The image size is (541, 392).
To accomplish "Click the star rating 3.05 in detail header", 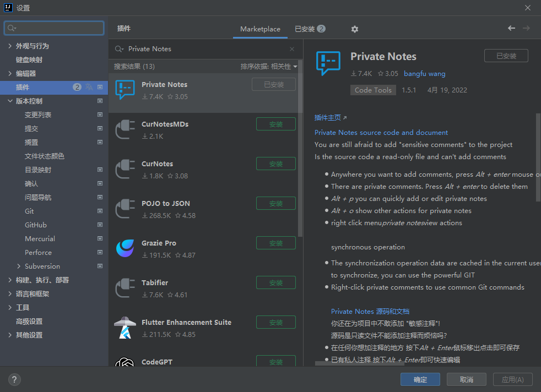I will point(388,73).
